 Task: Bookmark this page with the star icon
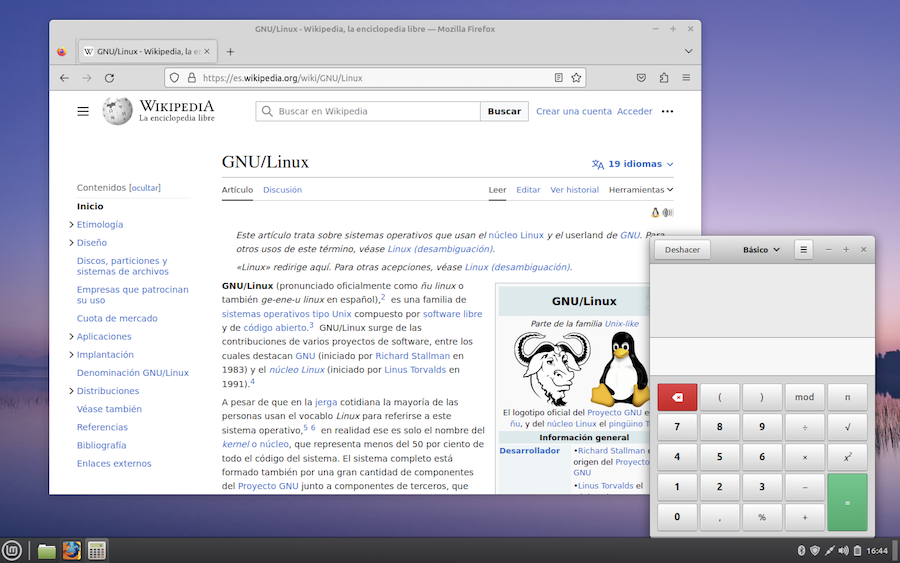pos(576,78)
